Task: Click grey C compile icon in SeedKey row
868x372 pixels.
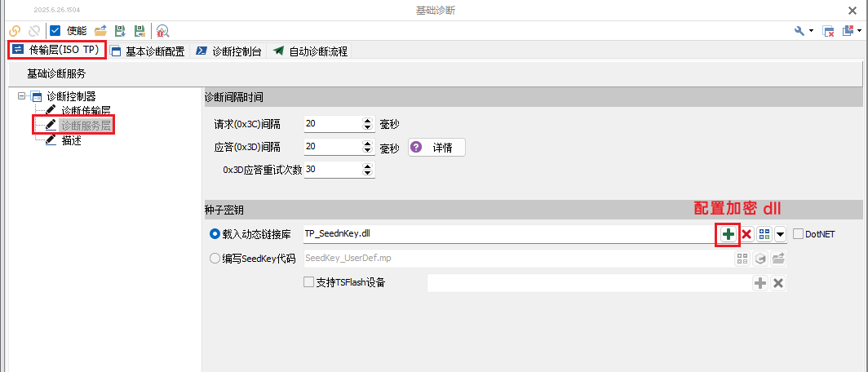Action: point(760,259)
